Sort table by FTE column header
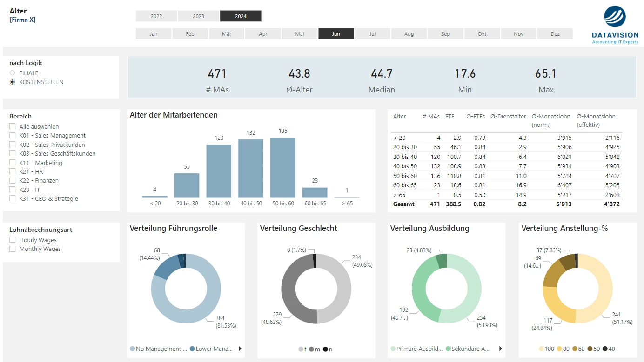644x362 pixels. point(449,117)
